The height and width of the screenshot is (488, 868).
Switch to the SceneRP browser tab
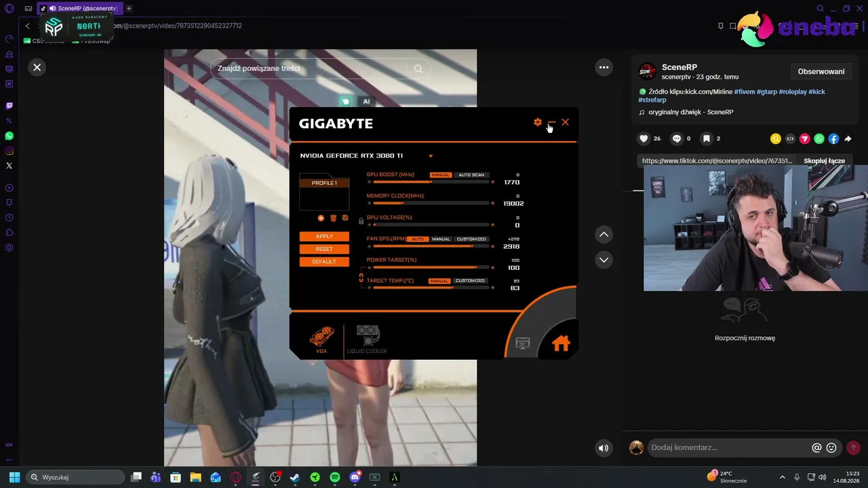click(79, 8)
